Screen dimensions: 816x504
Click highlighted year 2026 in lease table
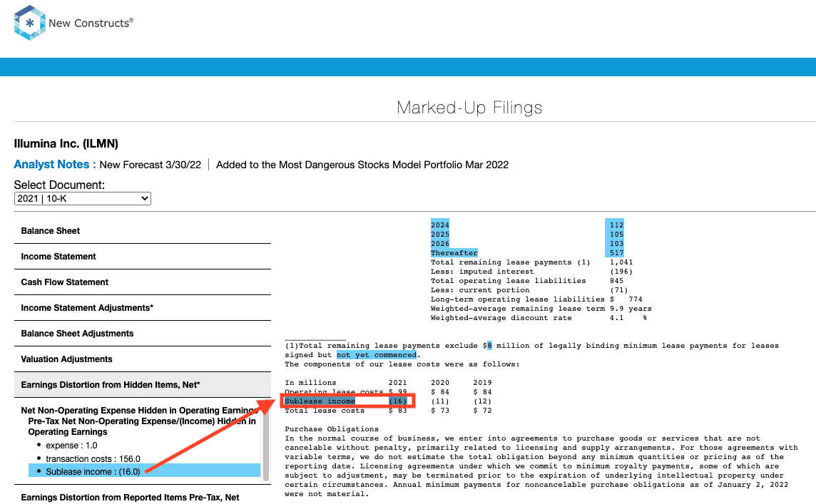440,243
